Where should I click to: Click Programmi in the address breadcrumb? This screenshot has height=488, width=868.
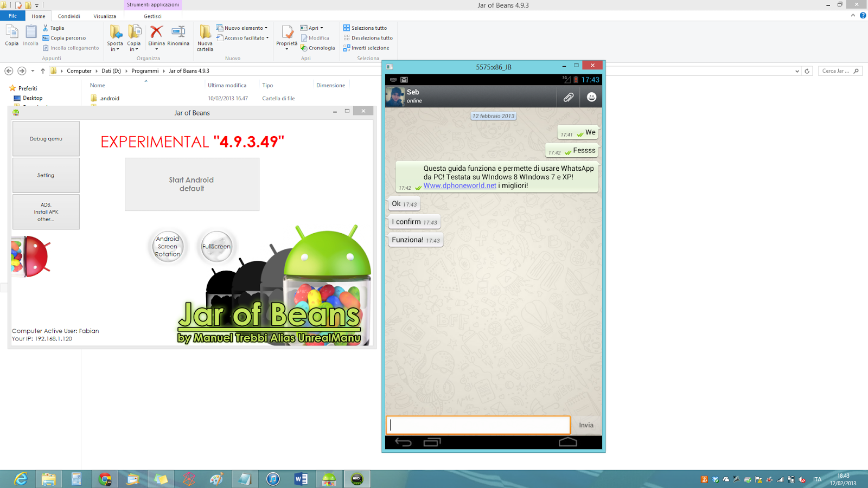[x=145, y=71]
